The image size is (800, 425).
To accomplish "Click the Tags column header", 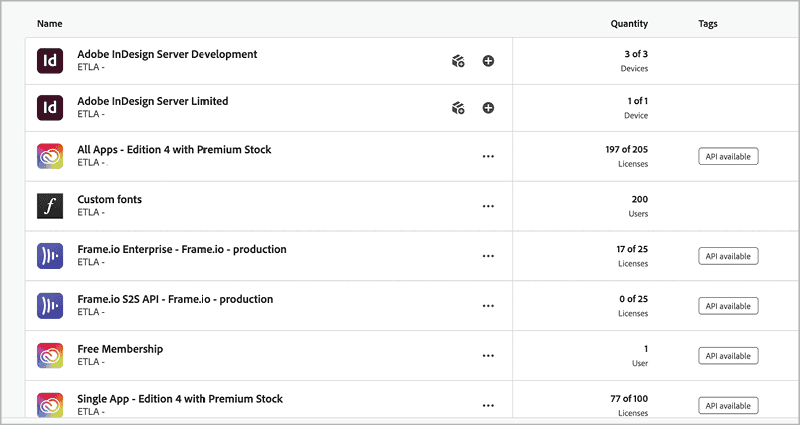I will click(x=708, y=23).
